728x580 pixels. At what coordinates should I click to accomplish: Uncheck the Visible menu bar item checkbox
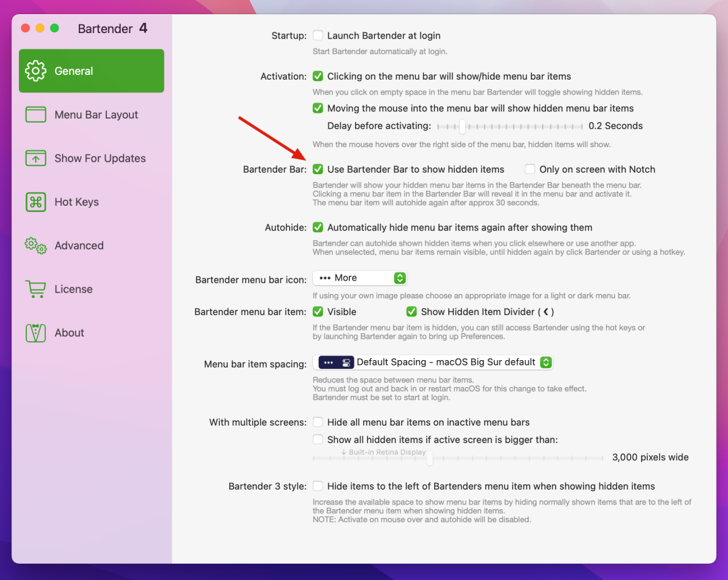click(318, 312)
